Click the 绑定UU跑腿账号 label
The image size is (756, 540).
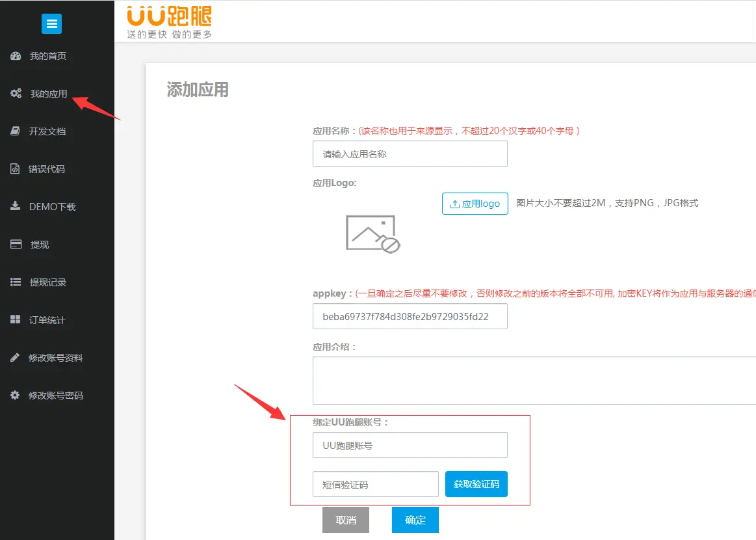(350, 422)
